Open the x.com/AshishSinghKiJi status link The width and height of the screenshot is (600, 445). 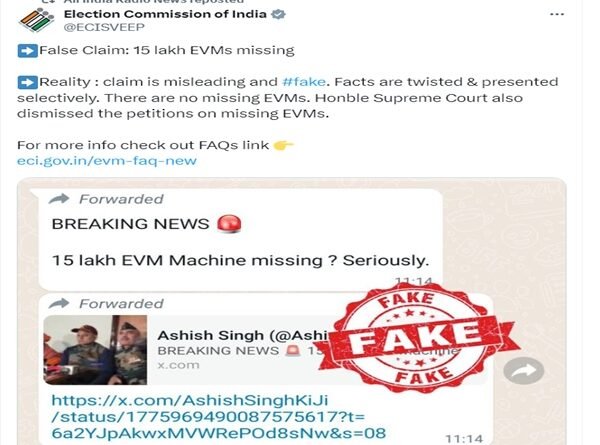(x=218, y=417)
